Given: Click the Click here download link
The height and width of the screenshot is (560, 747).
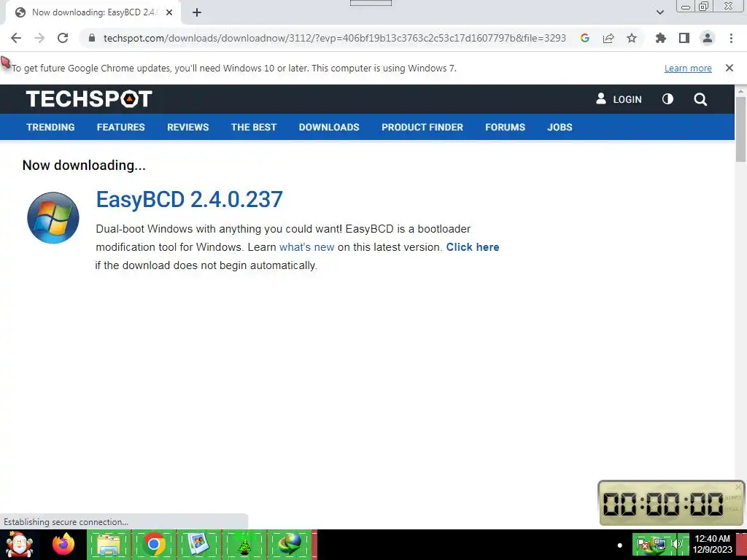Looking at the screenshot, I should (x=473, y=247).
